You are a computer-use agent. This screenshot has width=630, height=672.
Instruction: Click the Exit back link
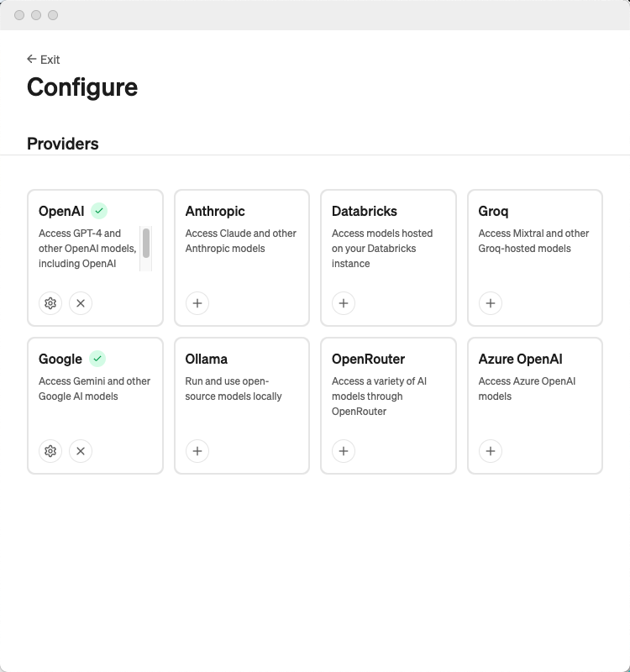pos(44,60)
